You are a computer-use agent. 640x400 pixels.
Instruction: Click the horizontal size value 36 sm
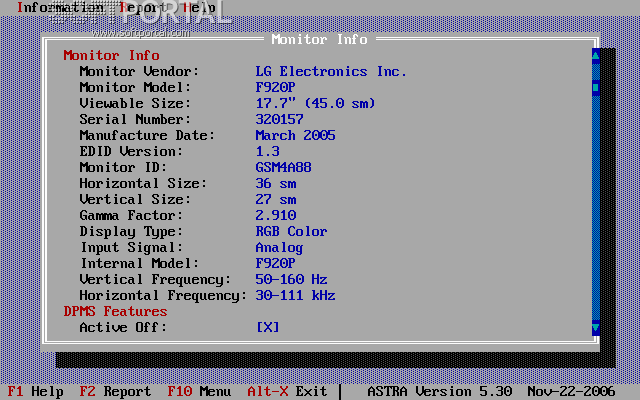coord(276,183)
